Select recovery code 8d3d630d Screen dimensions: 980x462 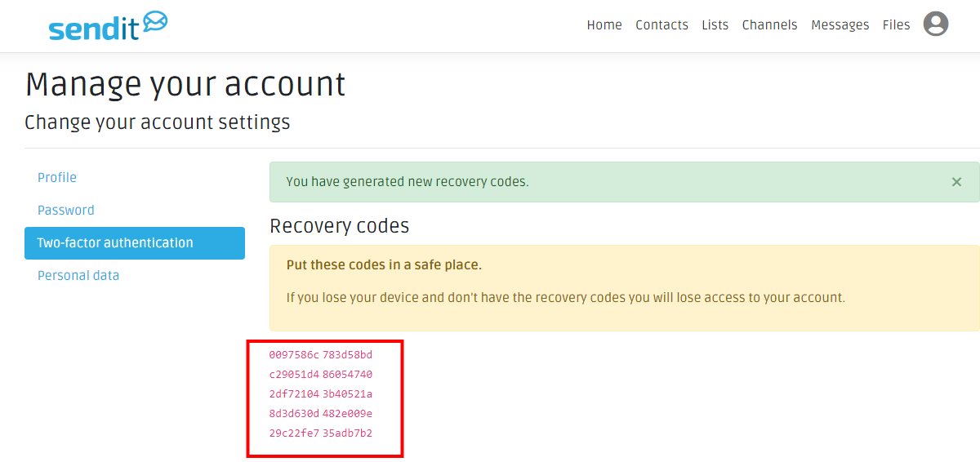click(294, 414)
